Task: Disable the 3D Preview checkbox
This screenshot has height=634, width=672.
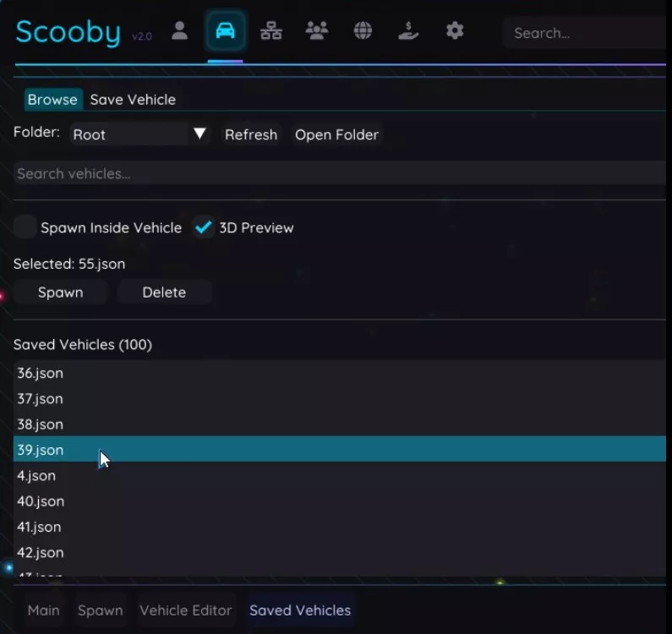Action: coord(203,227)
